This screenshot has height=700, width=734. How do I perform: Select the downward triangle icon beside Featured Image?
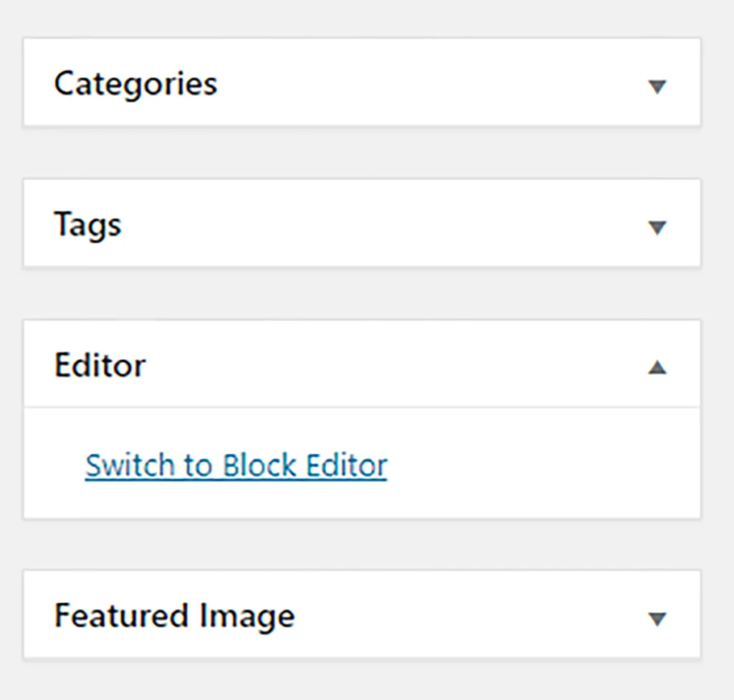click(x=657, y=618)
